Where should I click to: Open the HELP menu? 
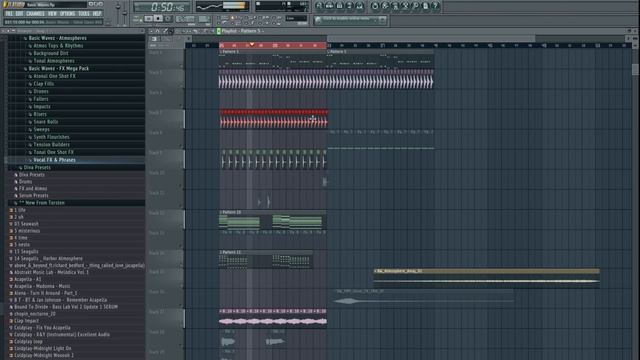coord(97,13)
